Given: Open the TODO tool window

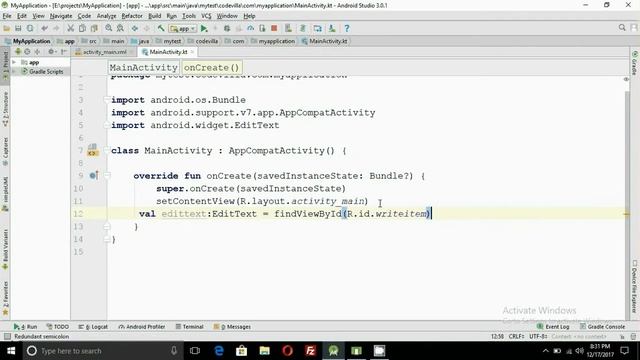Looking at the screenshot, I should pos(58,327).
